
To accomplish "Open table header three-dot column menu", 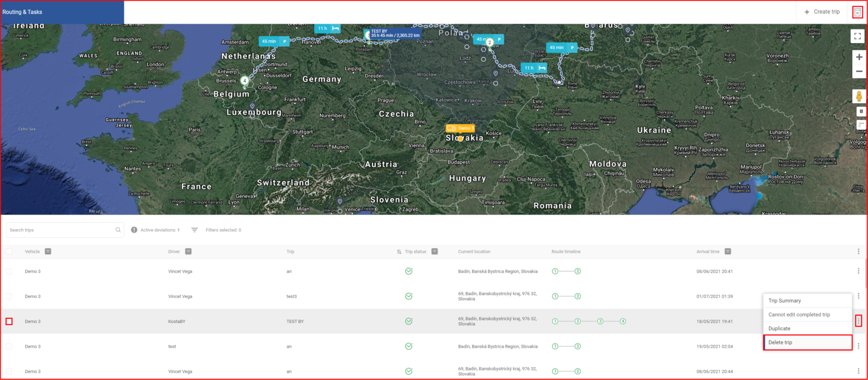I will pyautogui.click(x=858, y=252).
